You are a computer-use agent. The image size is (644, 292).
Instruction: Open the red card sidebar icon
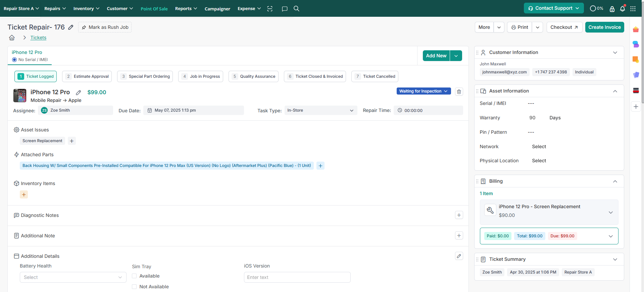coord(636,90)
